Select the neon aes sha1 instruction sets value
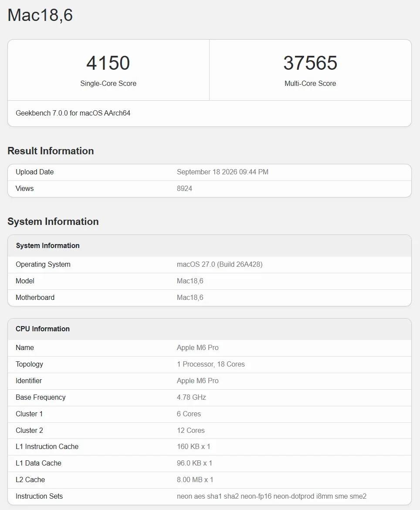Image resolution: width=420 pixels, height=510 pixels. 271,496
